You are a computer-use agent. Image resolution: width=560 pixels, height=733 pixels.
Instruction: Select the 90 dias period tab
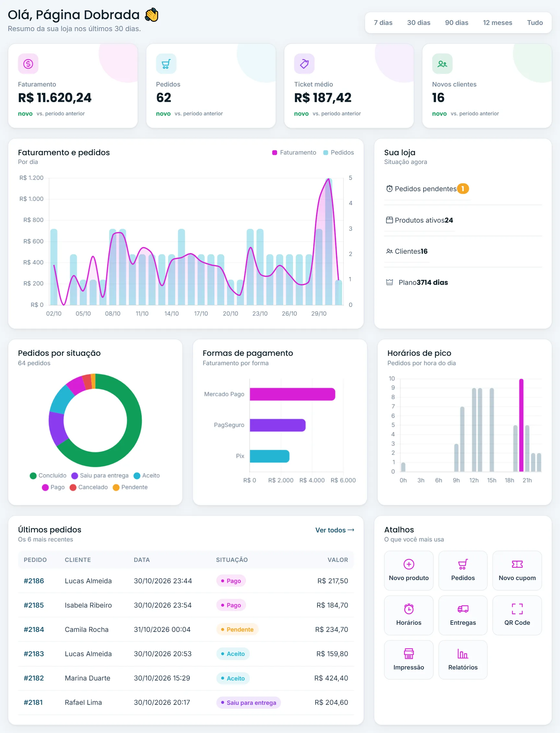click(x=457, y=23)
